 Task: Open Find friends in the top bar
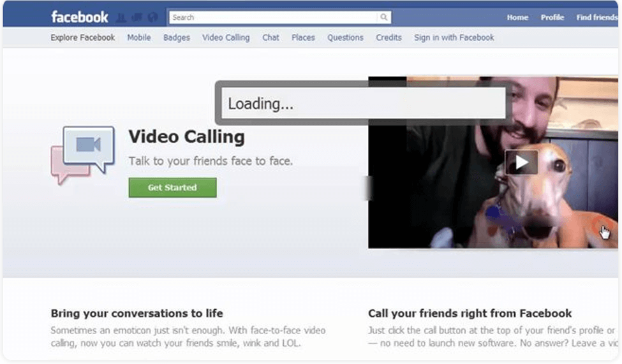tap(597, 17)
